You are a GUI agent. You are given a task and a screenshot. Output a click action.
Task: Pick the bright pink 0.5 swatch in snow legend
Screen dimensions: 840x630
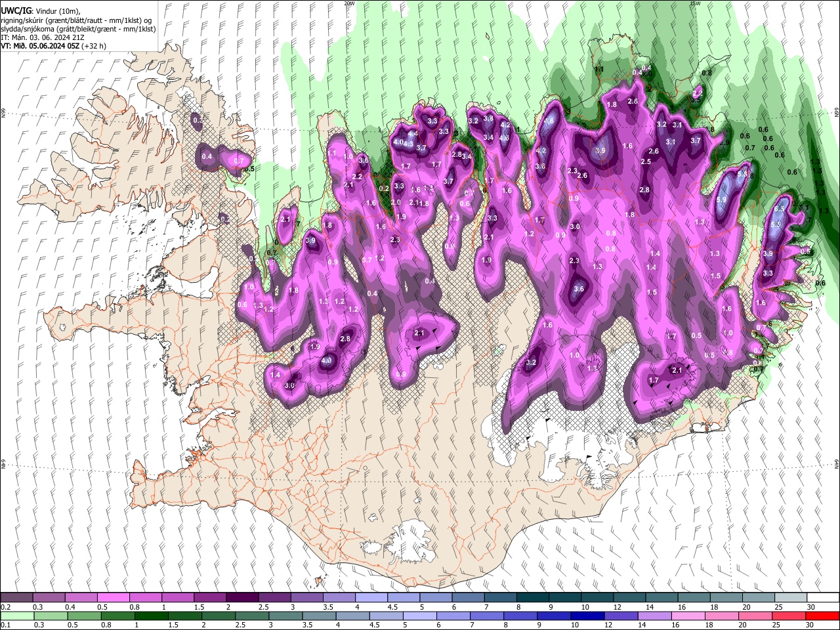(x=113, y=597)
